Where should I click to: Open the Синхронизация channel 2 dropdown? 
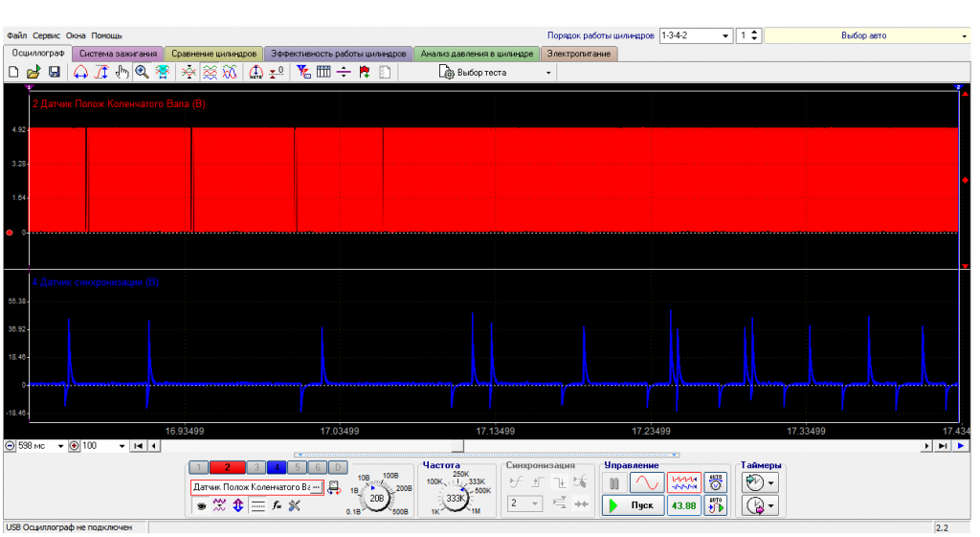click(x=524, y=503)
